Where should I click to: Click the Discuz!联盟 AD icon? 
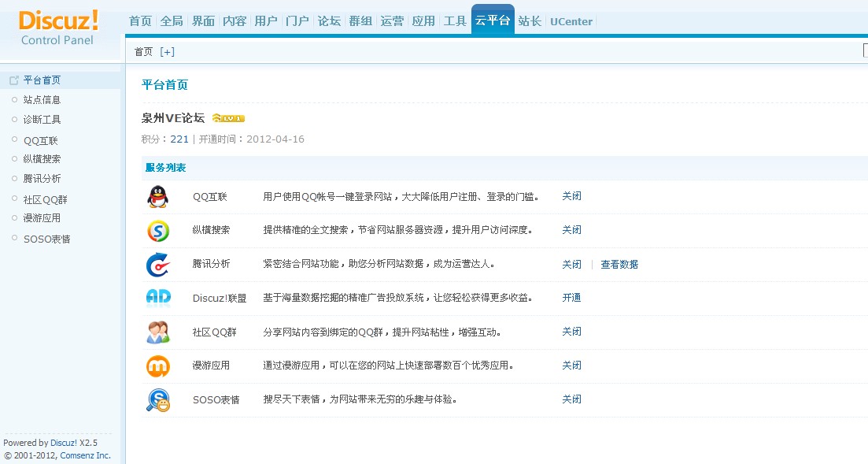[x=158, y=299]
